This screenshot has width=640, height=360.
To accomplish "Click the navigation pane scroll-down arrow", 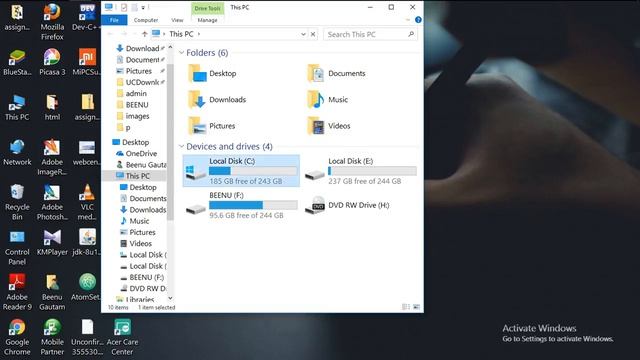I will 170,298.
